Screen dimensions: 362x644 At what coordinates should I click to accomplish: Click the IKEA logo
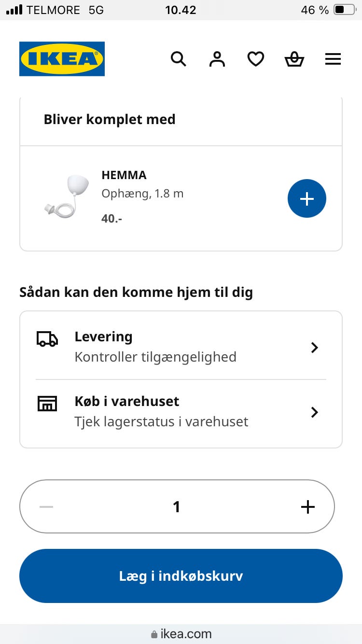(x=62, y=59)
